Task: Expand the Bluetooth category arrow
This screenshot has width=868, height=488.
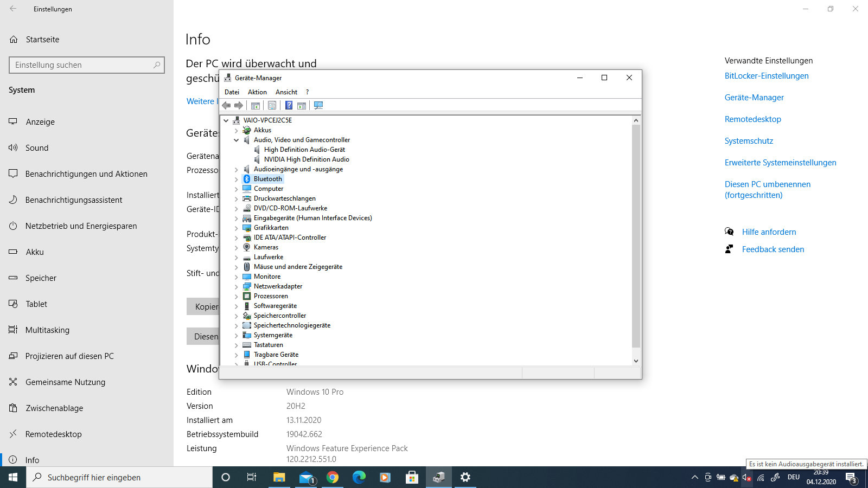Action: pyautogui.click(x=236, y=179)
